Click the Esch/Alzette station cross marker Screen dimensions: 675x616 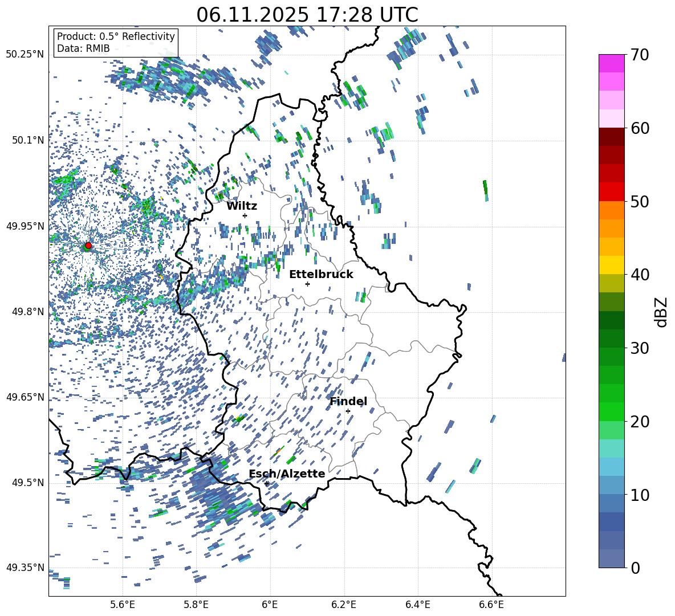266,483
